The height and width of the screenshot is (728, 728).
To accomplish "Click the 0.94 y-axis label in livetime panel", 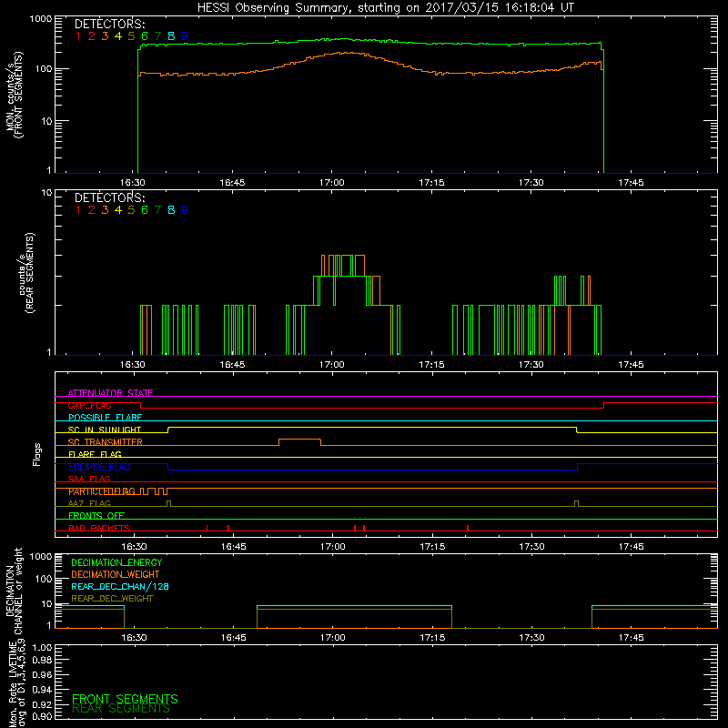I will (x=42, y=689).
